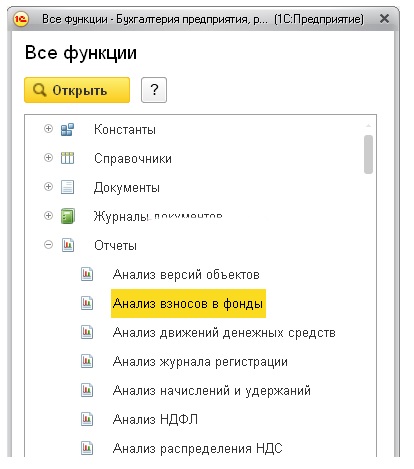The height and width of the screenshot is (469, 414).
Task: Click report icon beside Анализ распределения НДС
Action: coord(87,448)
